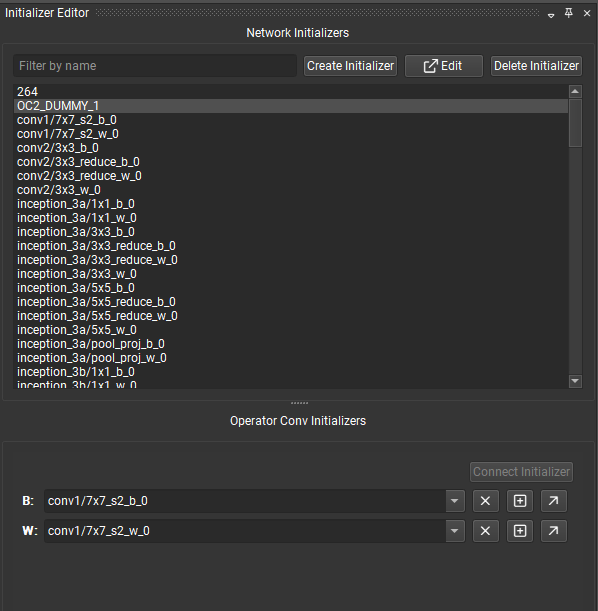Select inception_3a/3x3_b_0 in the list
The image size is (598, 611).
tap(291, 232)
